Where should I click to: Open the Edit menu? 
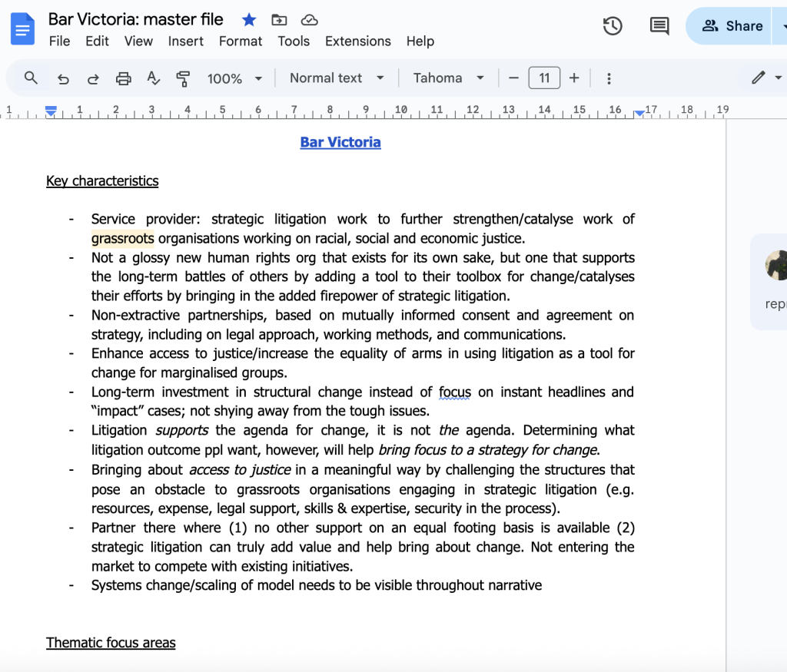97,41
